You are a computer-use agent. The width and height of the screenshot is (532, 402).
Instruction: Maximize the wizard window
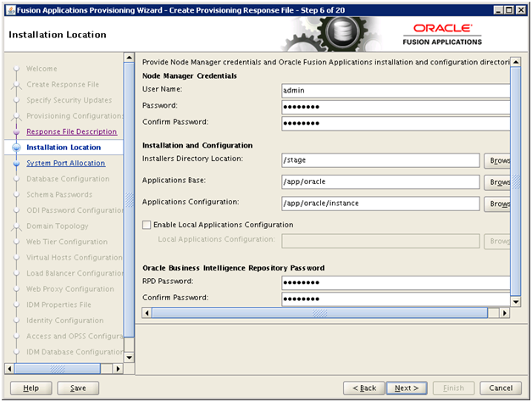point(509,10)
